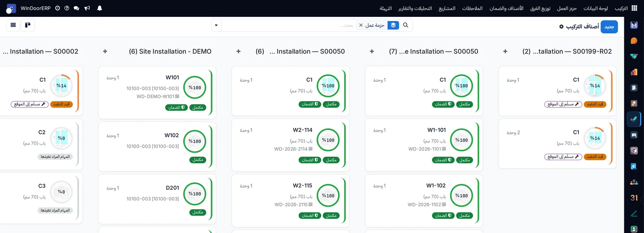Click the 100% progress ring on W102
The width and height of the screenshot is (644, 233).
[195, 141]
